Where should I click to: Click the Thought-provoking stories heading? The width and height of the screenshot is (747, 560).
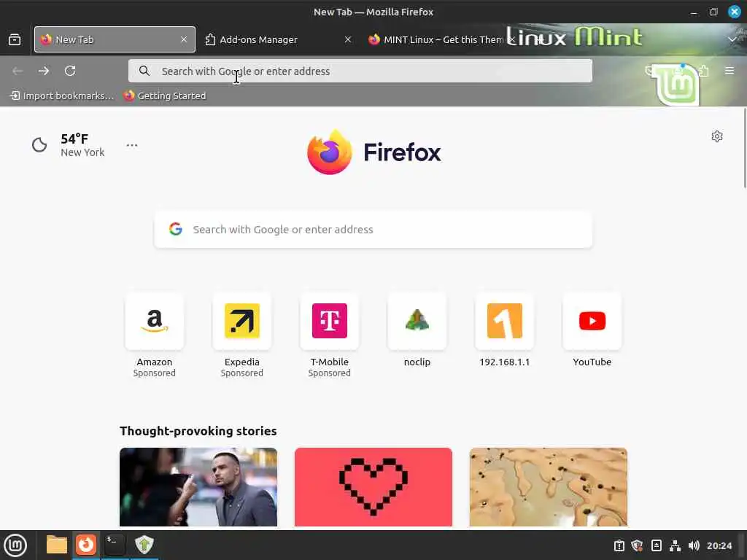click(198, 431)
